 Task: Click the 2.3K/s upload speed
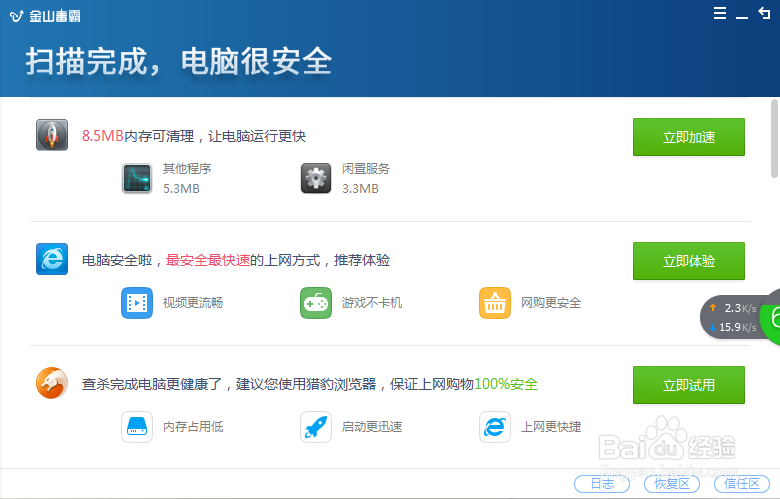[x=740, y=308]
